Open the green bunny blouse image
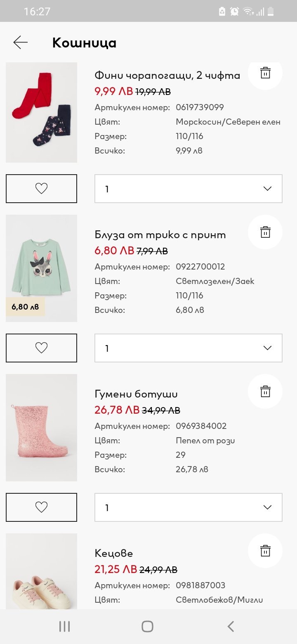The height and width of the screenshot is (644, 297). pos(41,268)
